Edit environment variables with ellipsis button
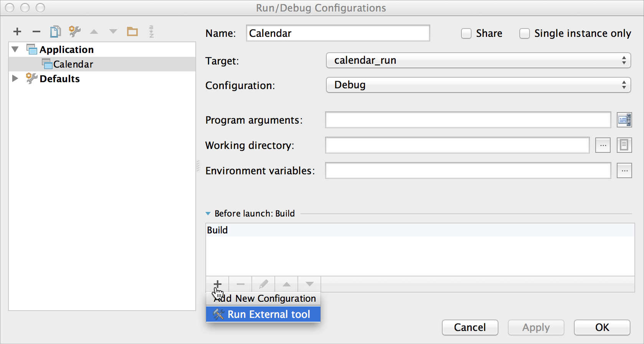 [x=624, y=171]
